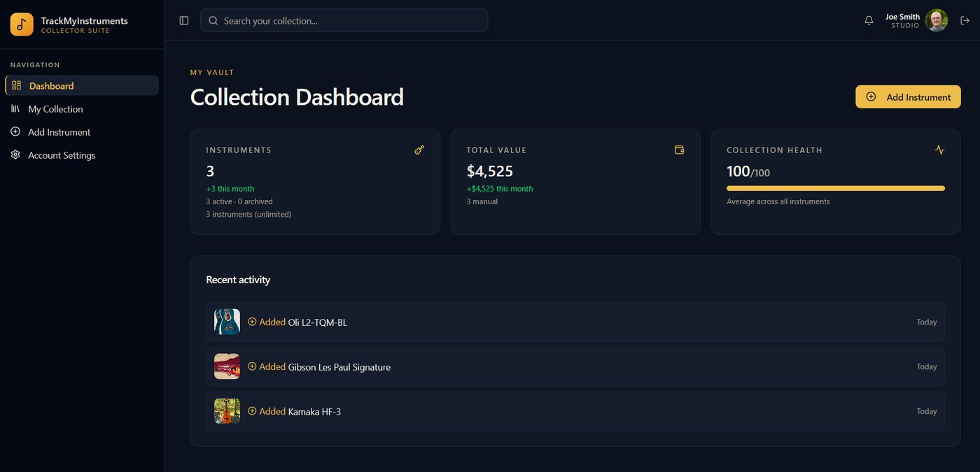980x472 pixels.
Task: Select the Kamaka HF-3 activity entry
Action: 575,411
